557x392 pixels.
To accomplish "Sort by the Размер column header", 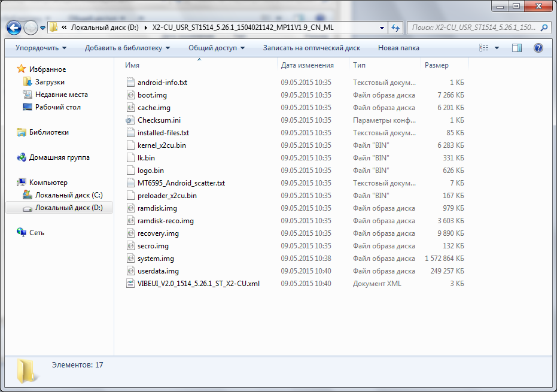I will (x=445, y=65).
